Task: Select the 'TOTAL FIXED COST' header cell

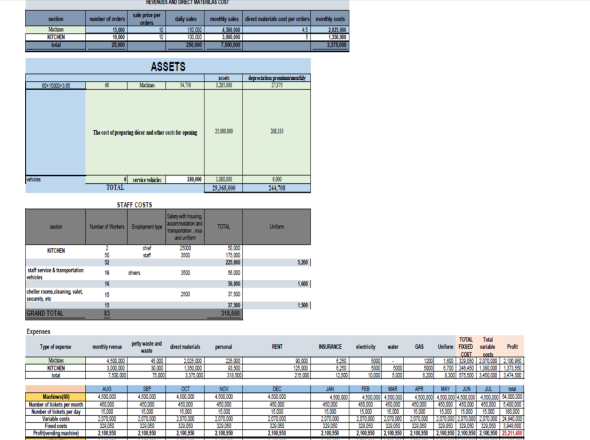Action: [x=466, y=347]
